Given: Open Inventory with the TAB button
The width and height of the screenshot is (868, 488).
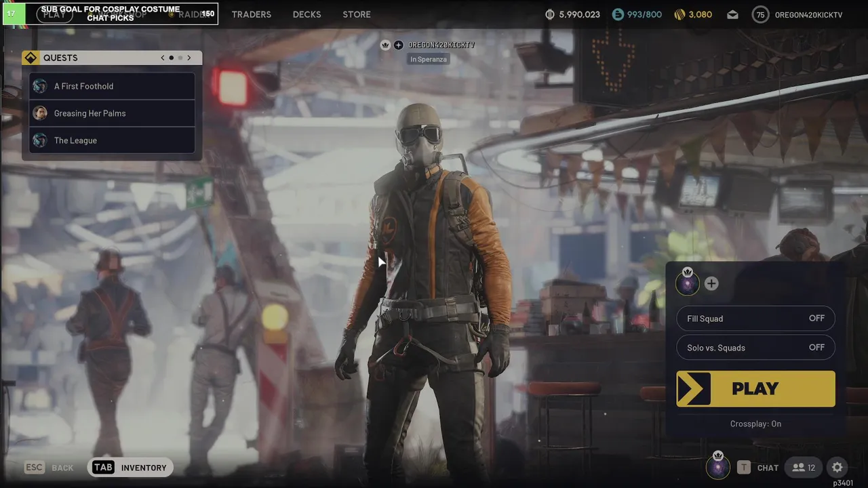Looking at the screenshot, I should 130,468.
